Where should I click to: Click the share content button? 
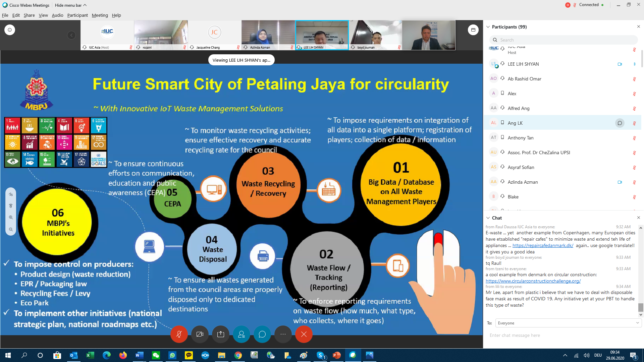(221, 334)
